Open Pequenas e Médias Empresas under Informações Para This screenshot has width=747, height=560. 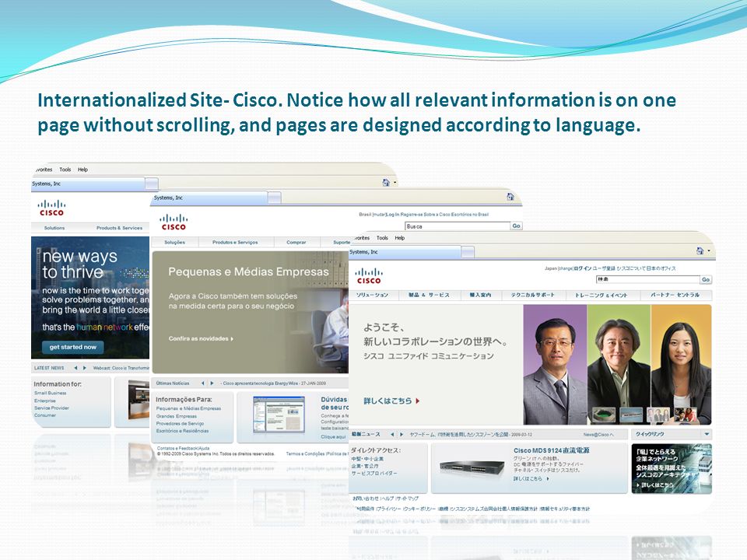188,408
